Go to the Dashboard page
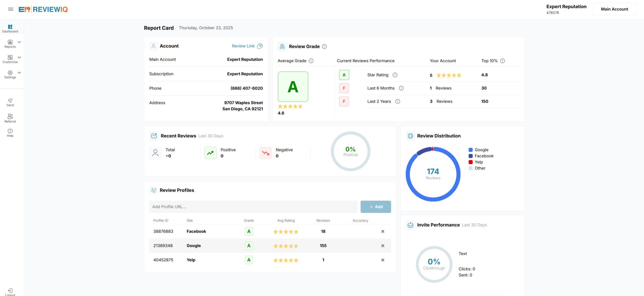 click(x=10, y=28)
